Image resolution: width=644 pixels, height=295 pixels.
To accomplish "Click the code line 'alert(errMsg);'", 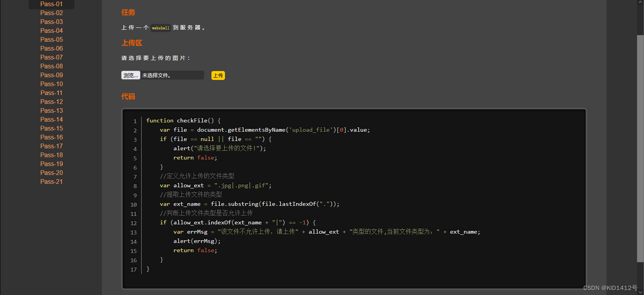I will pos(197,241).
